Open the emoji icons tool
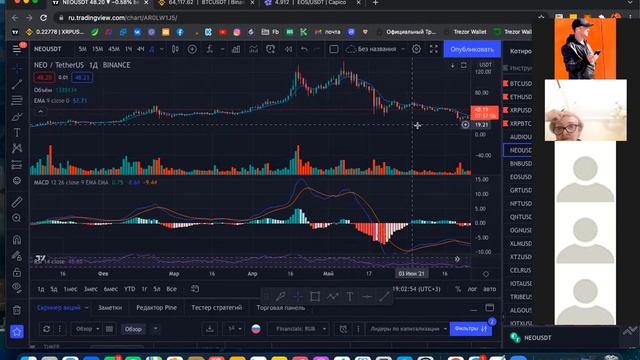 click(17, 180)
